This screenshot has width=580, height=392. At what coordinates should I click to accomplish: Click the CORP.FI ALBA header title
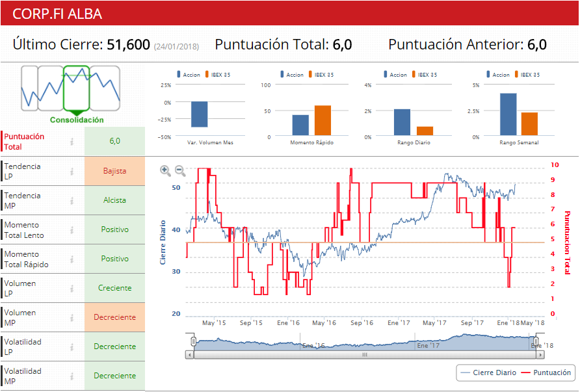click(57, 14)
